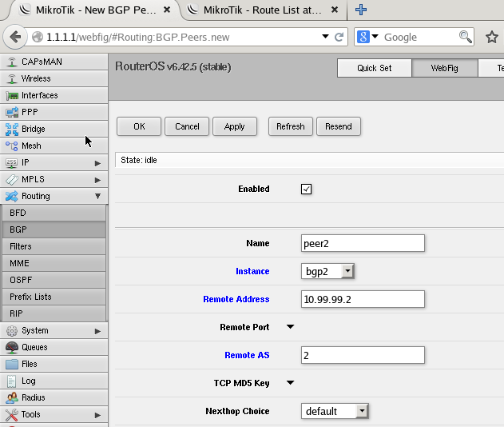
Task: Switch to Quick Set mode
Action: [374, 68]
